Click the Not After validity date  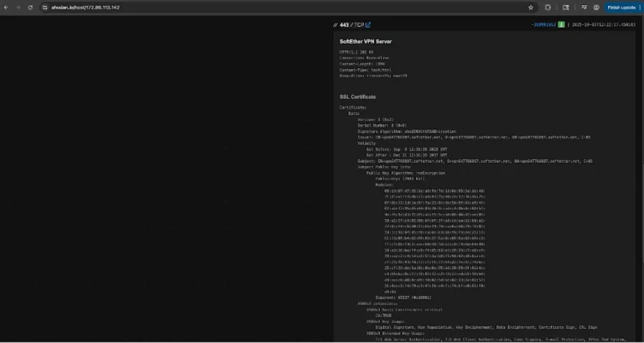point(407,155)
